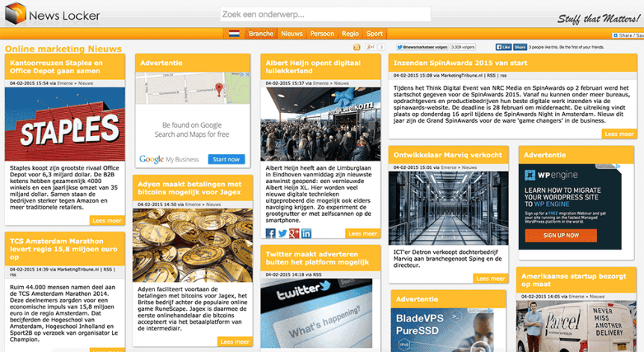This screenshot has width=644, height=352.
Task: Click MarketingTribune.nl source under SpinAwards headline
Action: (462, 75)
